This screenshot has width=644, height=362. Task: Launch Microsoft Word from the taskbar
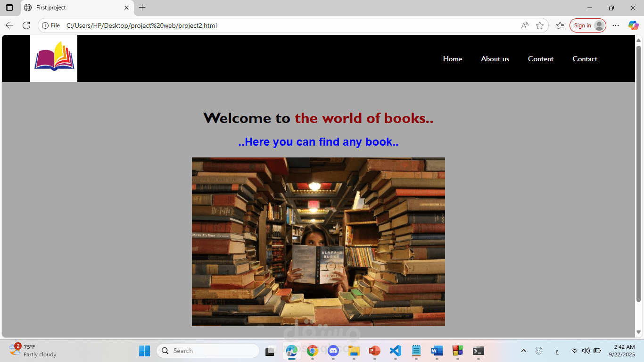click(x=437, y=351)
